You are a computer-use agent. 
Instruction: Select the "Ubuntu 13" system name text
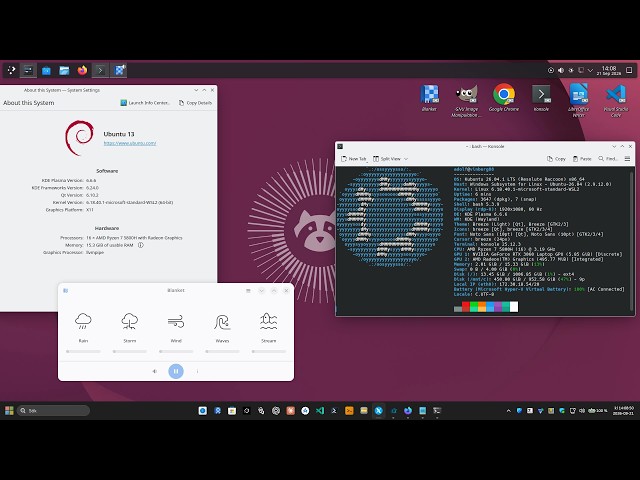click(119, 134)
